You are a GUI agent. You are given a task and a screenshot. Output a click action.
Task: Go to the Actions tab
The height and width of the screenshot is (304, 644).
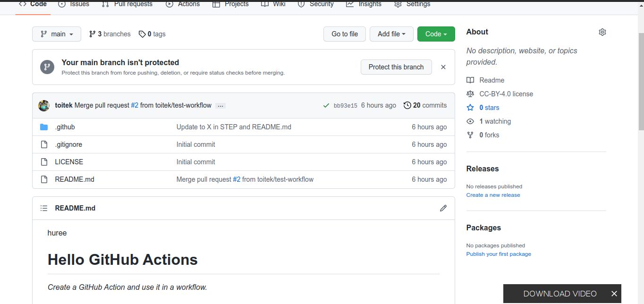click(183, 4)
